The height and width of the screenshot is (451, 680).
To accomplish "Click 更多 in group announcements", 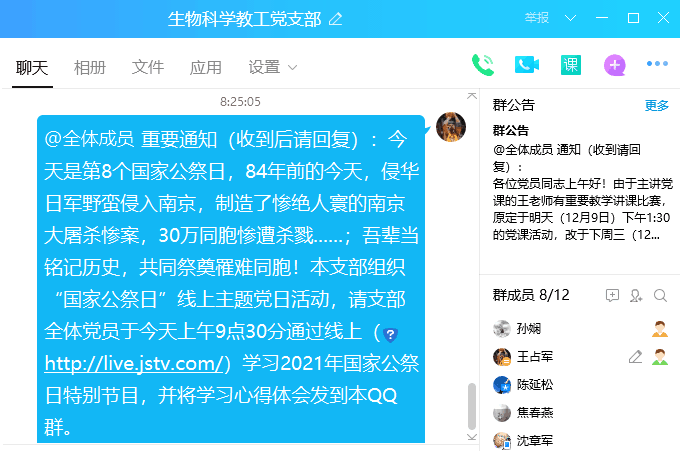I will (x=657, y=105).
